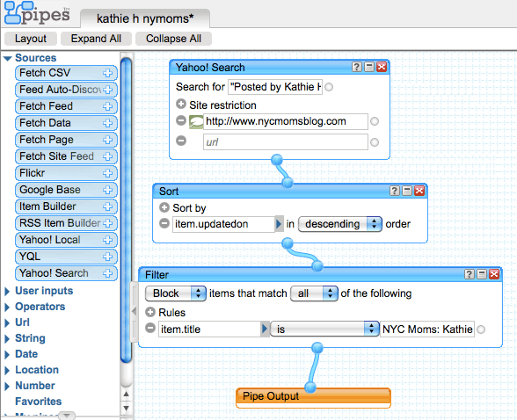Add a new Filter rule
517x420 pixels.
pos(150,312)
